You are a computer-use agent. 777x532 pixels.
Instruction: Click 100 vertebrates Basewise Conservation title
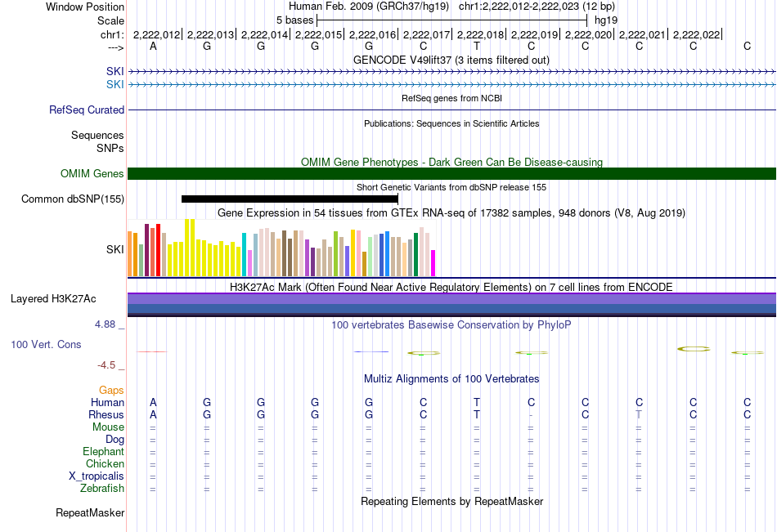(451, 325)
